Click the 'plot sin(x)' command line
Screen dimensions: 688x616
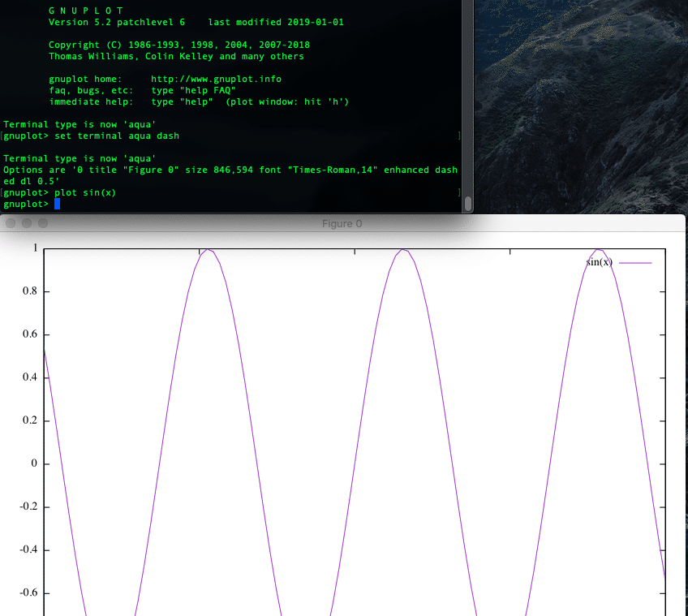(59, 192)
